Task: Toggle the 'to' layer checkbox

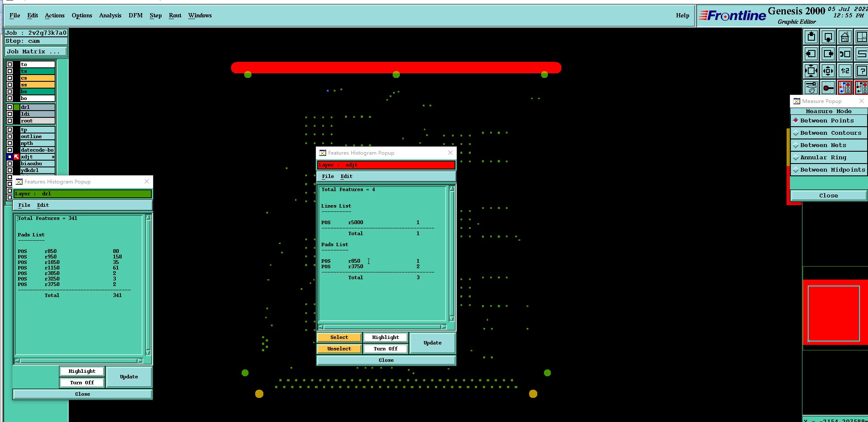Action: point(10,64)
